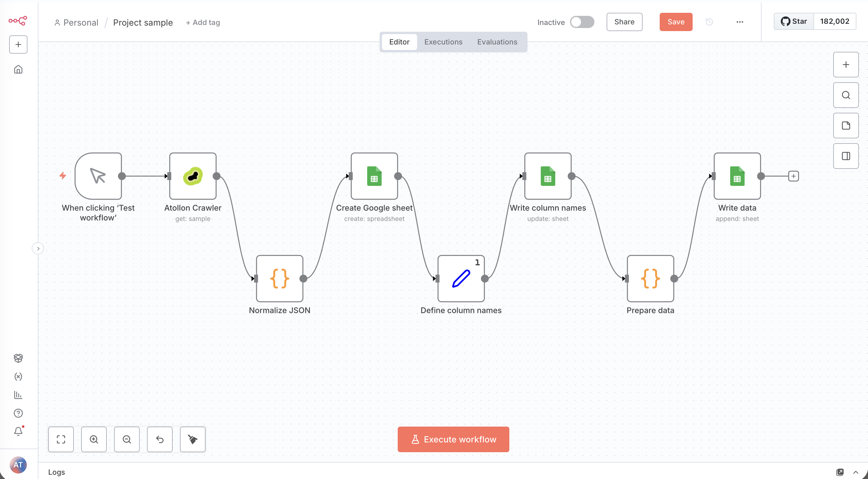Viewport: 868px width, 479px height.
Task: Open workflow version history via the clock icon
Action: (x=709, y=22)
